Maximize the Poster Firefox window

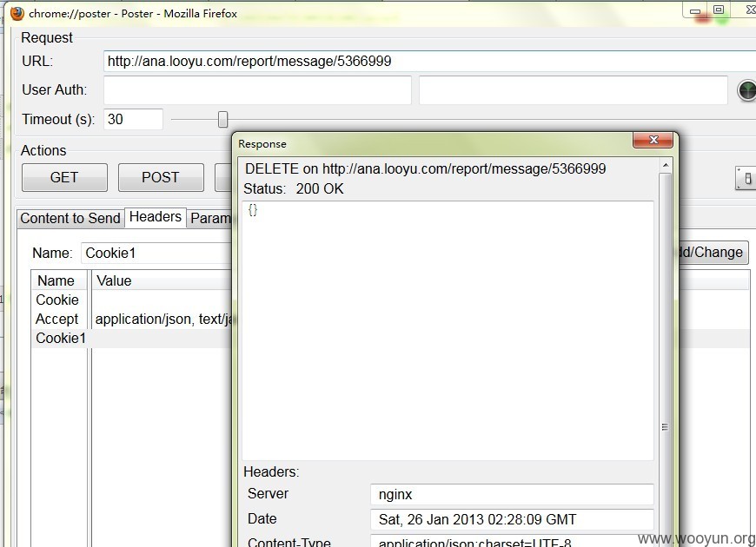pyautogui.click(x=719, y=10)
